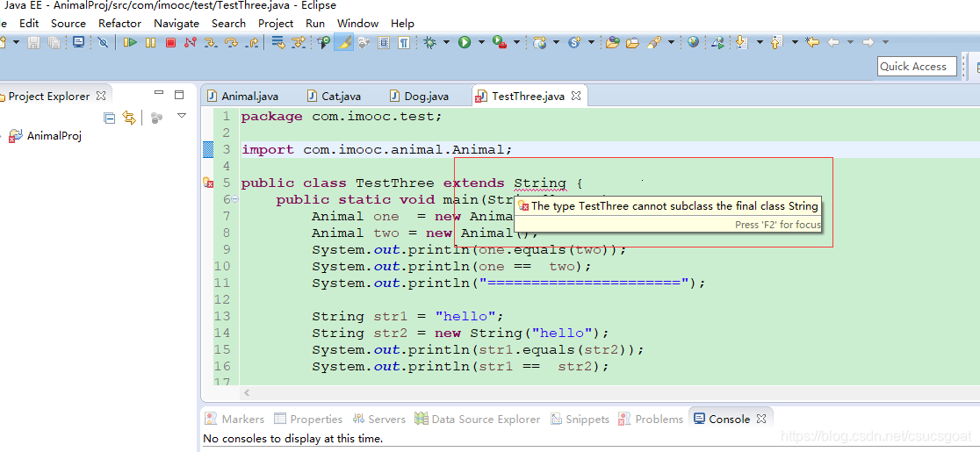The image size is (980, 452).
Task: Open the Web Browser globe icon
Action: point(693,42)
